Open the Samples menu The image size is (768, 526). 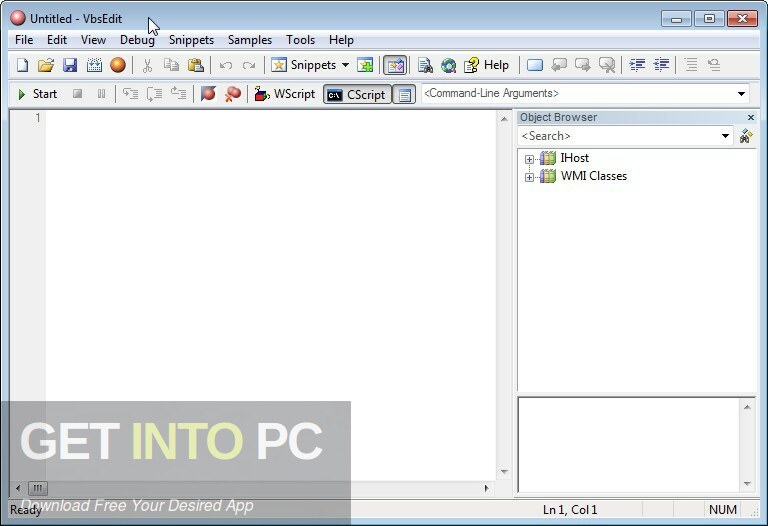250,40
